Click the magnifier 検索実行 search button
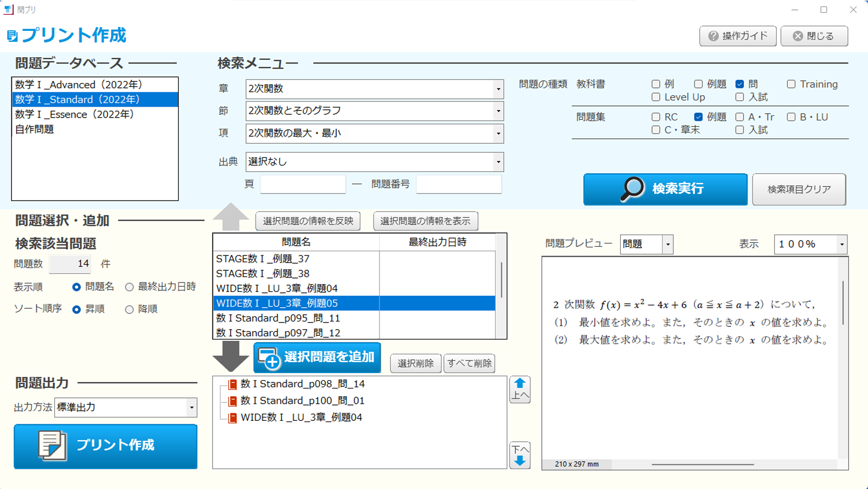Image resolution: width=868 pixels, height=489 pixels. [x=665, y=189]
